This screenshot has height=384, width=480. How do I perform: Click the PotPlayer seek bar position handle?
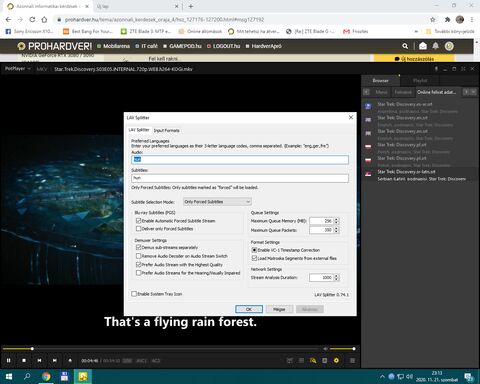click(x=32, y=349)
